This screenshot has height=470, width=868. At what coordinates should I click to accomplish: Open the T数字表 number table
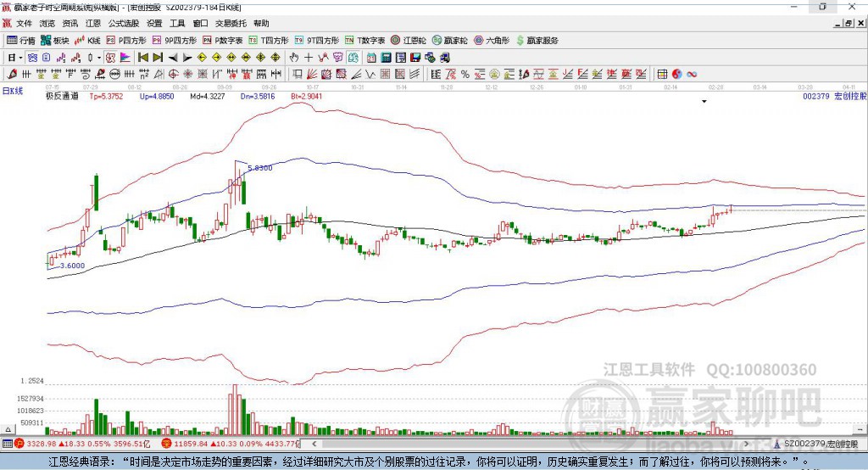(364, 41)
